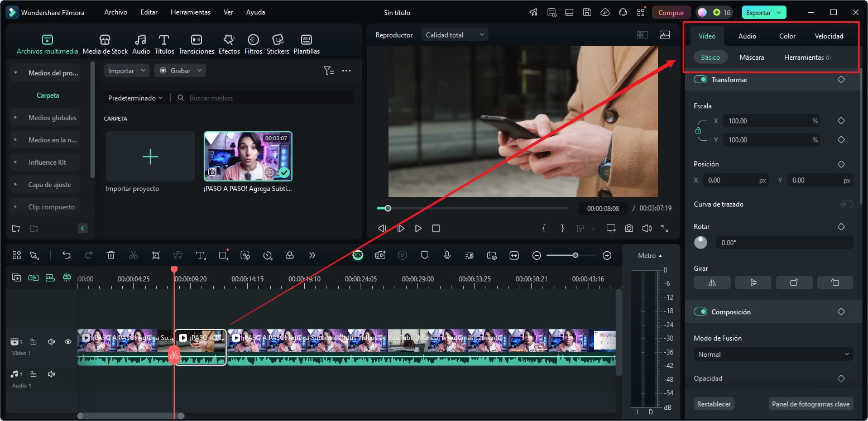Click the Exportar button
The width and height of the screenshot is (868, 421).
tap(764, 12)
